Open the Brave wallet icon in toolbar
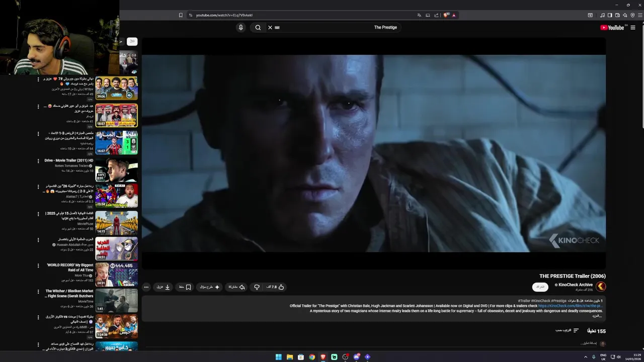The image size is (644, 362). point(617,15)
